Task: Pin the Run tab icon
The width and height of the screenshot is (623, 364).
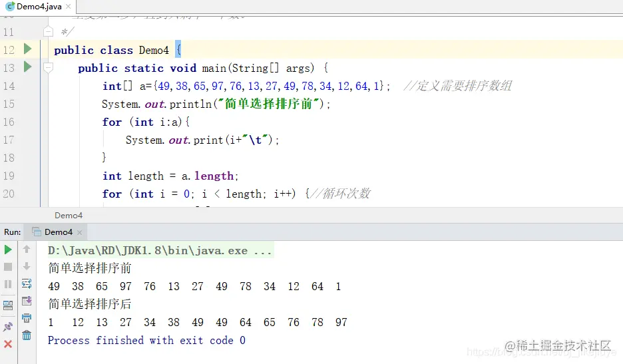Action: (x=8, y=327)
